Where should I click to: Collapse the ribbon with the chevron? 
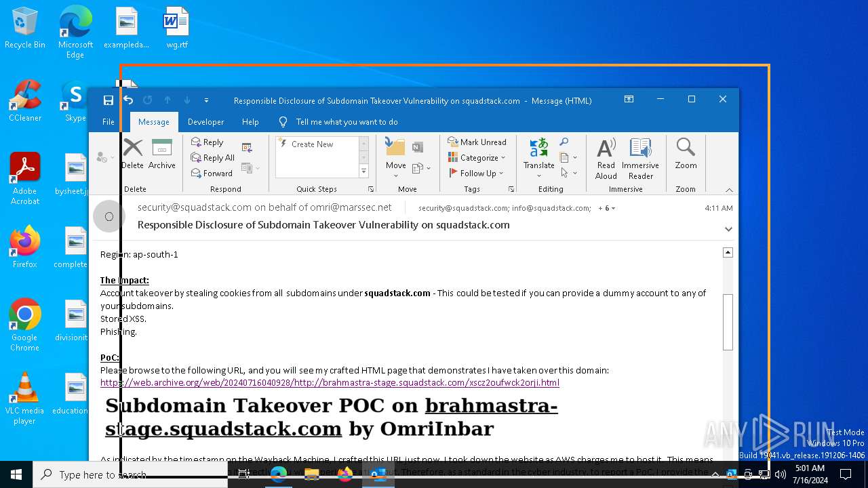[x=729, y=190]
